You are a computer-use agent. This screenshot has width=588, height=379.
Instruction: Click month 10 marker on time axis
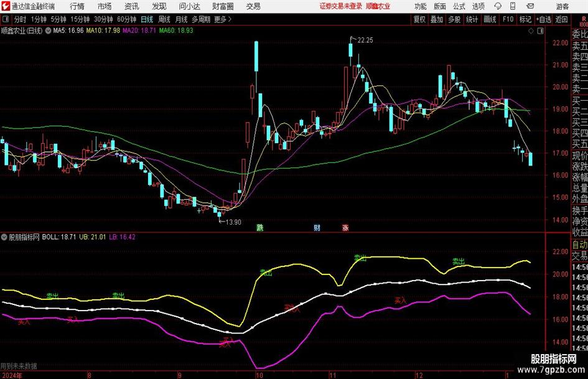pyautogui.click(x=259, y=375)
